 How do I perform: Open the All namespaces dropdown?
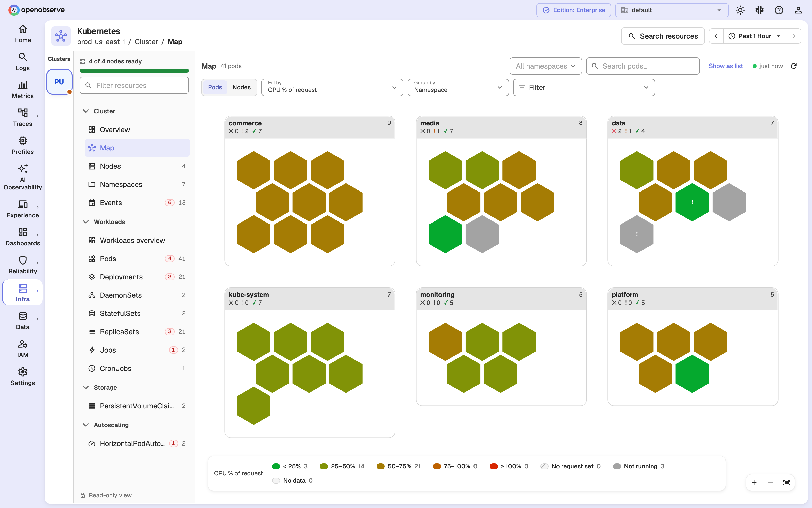(x=546, y=66)
